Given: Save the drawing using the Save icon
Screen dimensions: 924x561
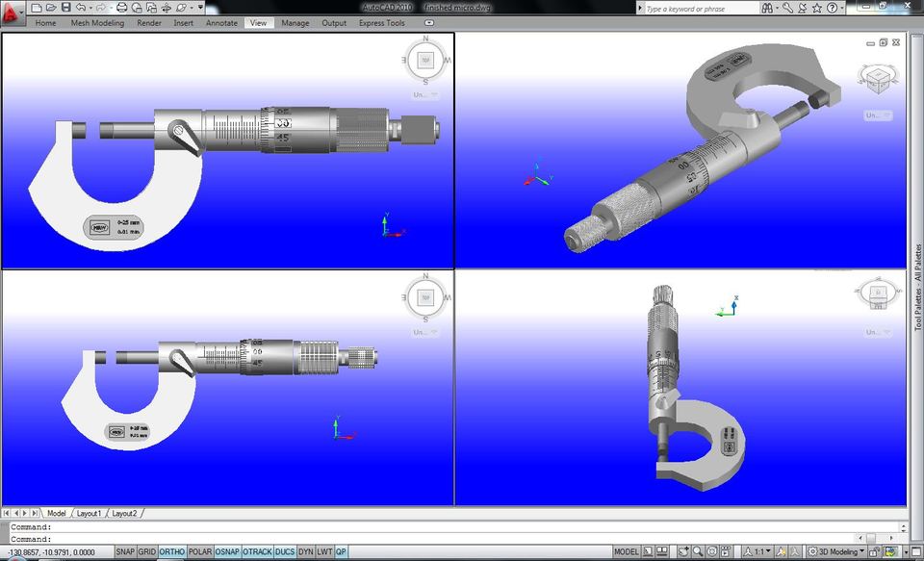Looking at the screenshot, I should click(66, 8).
